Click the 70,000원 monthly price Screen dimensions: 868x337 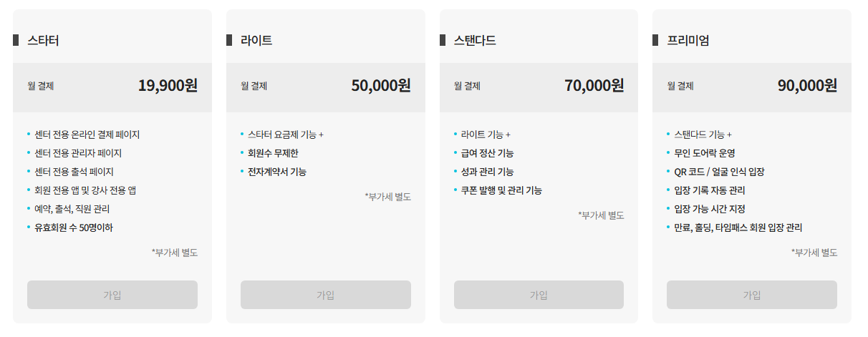coord(594,86)
